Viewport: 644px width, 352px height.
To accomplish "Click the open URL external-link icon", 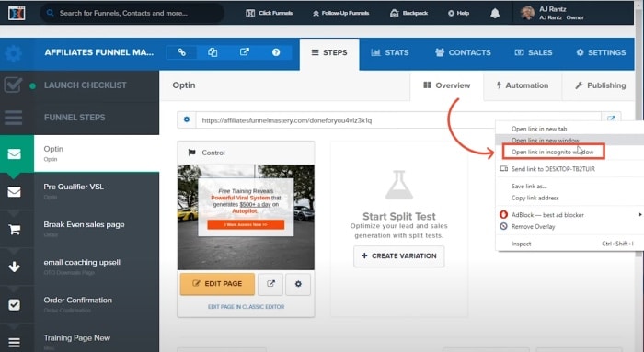I will pyautogui.click(x=611, y=119).
